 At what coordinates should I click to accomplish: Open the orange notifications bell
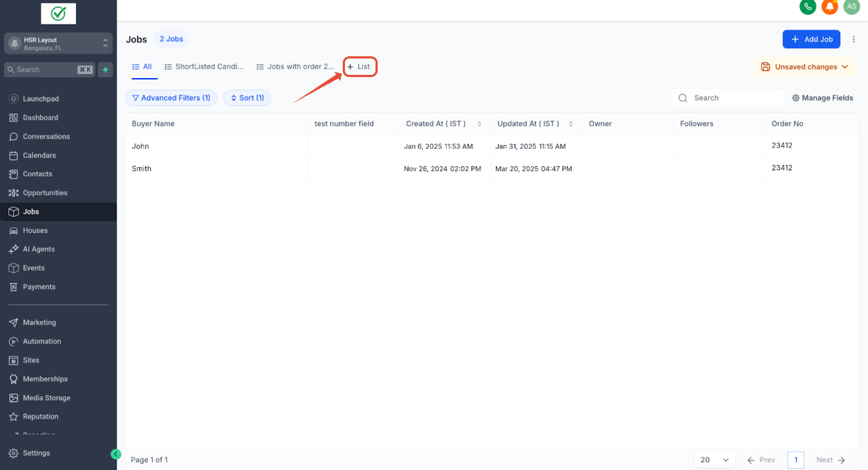click(830, 7)
